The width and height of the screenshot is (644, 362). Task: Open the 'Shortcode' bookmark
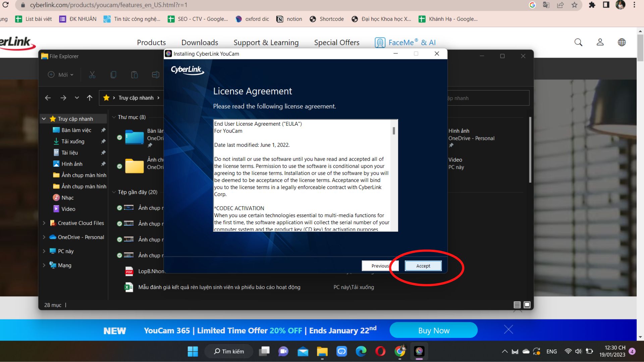(327, 19)
